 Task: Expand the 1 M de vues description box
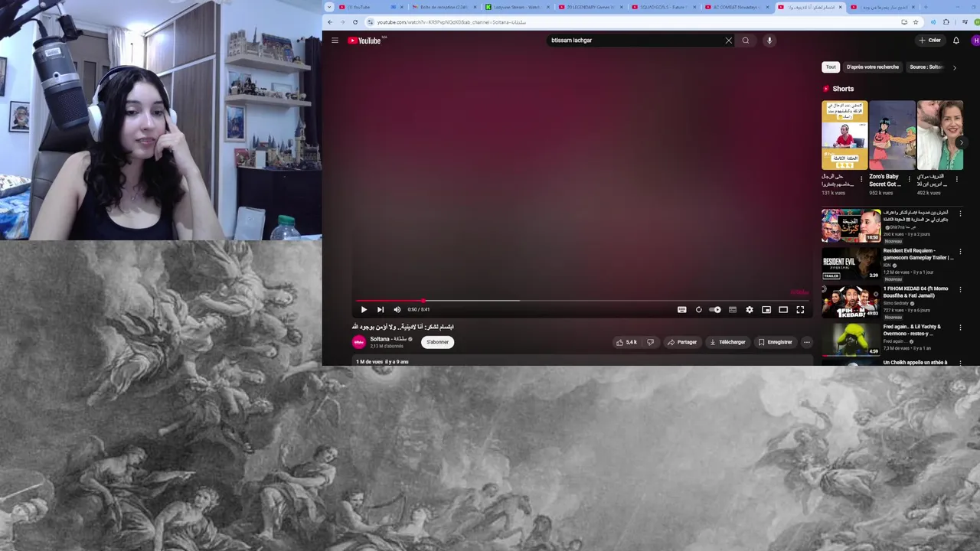(x=582, y=361)
